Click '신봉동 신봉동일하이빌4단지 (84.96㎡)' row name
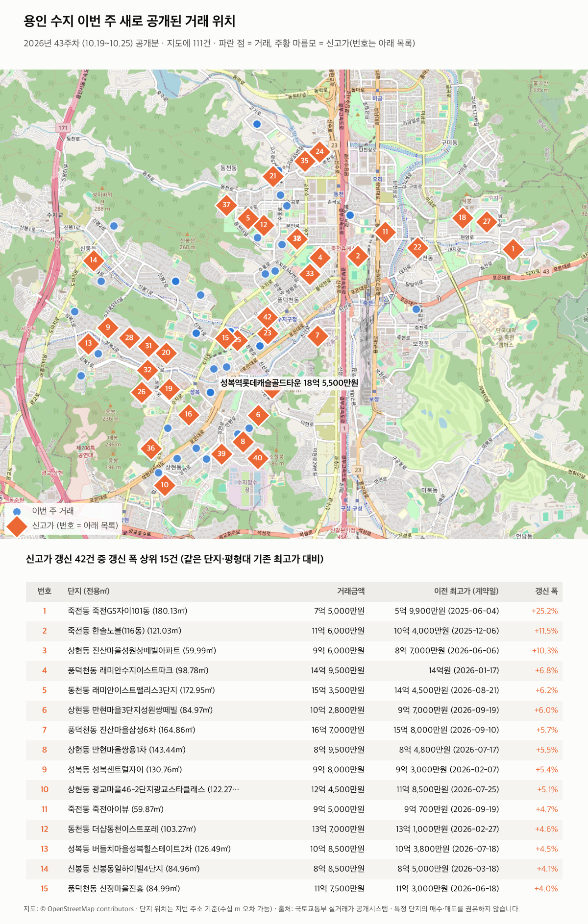This screenshot has height=924, width=588. point(134,869)
